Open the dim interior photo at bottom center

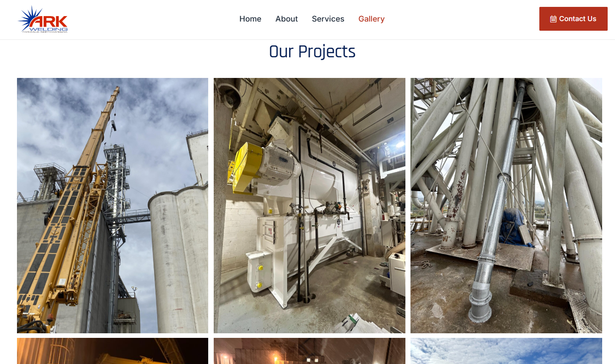(310, 351)
